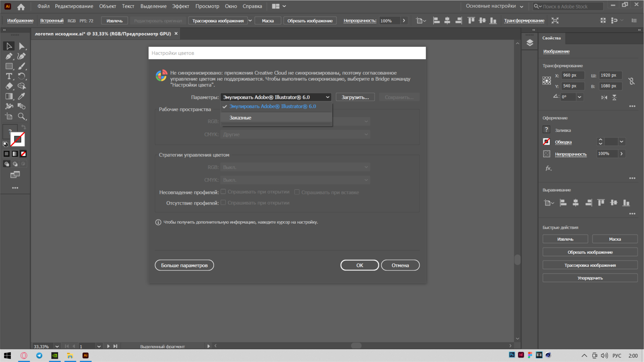The image size is (644, 362).
Task: Open the change screen mode icon
Action: (15, 175)
